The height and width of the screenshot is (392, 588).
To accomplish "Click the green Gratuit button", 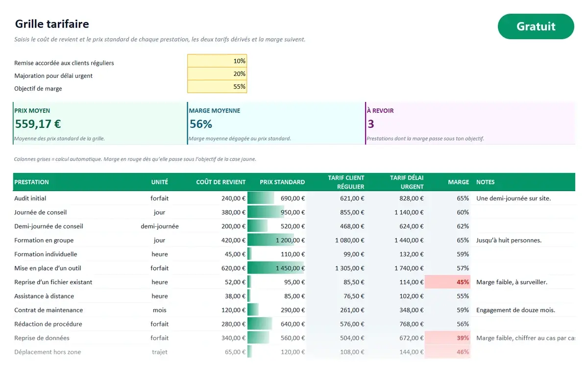I will point(536,26).
